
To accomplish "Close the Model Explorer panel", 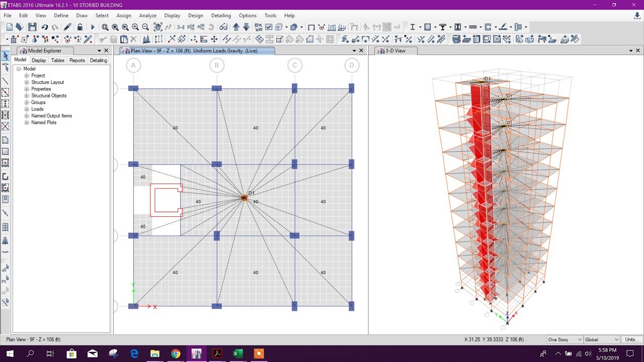I will tap(106, 51).
